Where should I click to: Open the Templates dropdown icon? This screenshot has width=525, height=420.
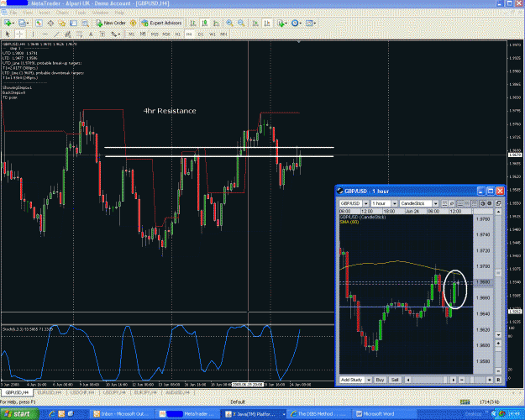tap(310, 24)
